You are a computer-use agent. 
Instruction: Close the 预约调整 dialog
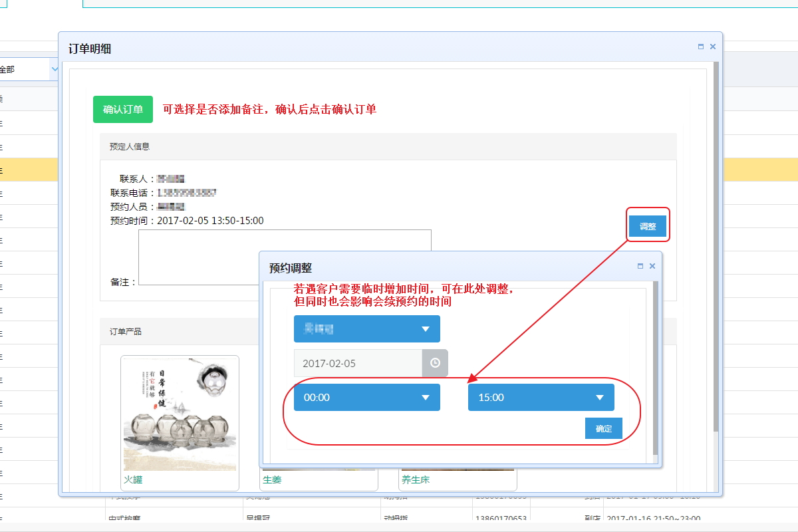(652, 266)
